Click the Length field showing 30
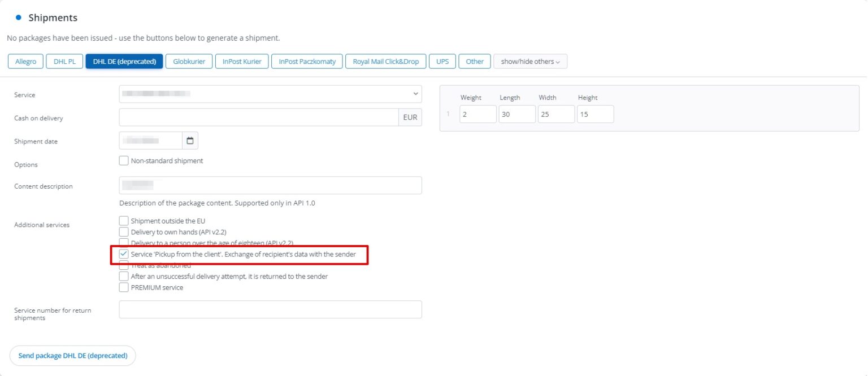Screen dimensions: 868x376 (x=517, y=114)
